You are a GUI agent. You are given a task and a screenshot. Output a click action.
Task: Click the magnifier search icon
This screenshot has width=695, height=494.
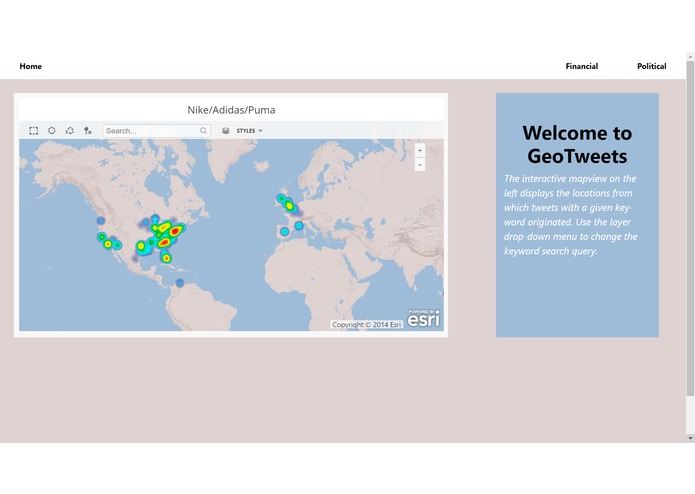(203, 131)
